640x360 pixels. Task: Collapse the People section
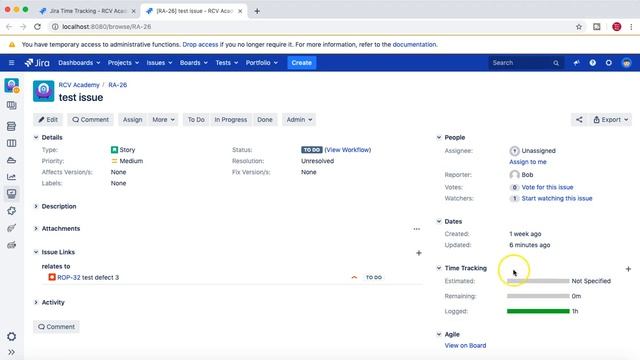[439, 138]
